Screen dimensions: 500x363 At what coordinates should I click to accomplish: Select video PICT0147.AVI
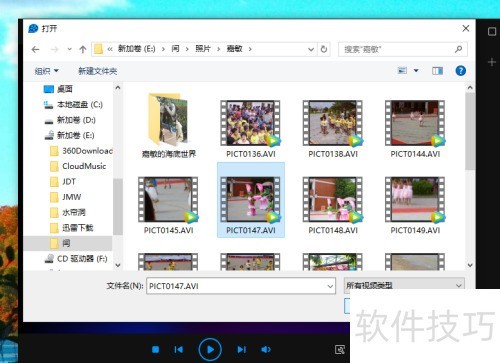pos(251,200)
